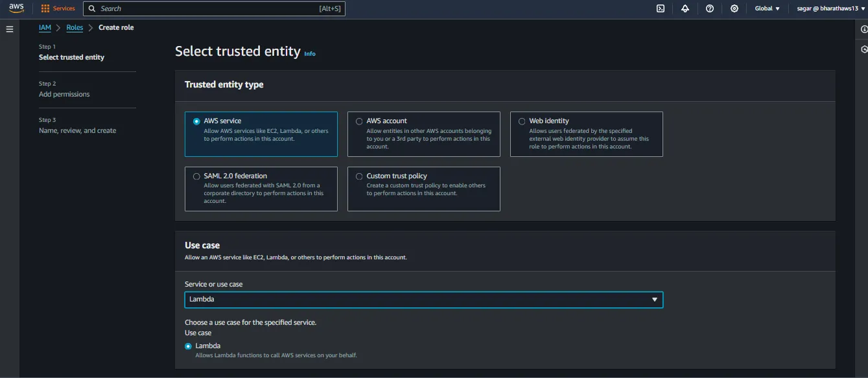Open the settings gear icon
Viewport: 868px width, 378px height.
tap(734, 8)
